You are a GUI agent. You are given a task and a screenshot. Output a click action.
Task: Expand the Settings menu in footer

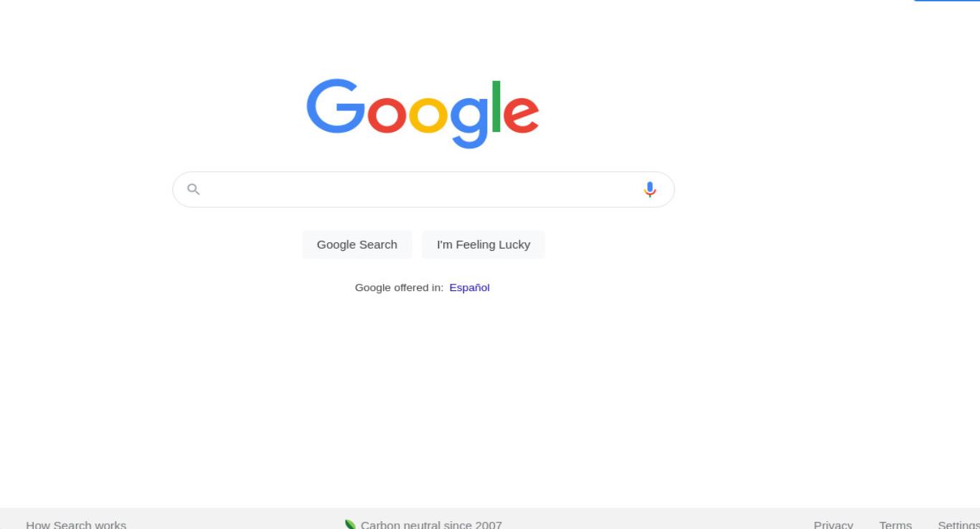point(959,525)
